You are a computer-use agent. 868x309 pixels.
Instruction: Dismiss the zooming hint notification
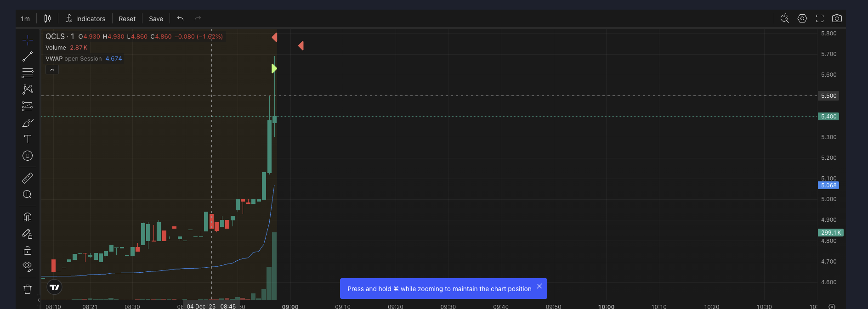click(x=539, y=286)
